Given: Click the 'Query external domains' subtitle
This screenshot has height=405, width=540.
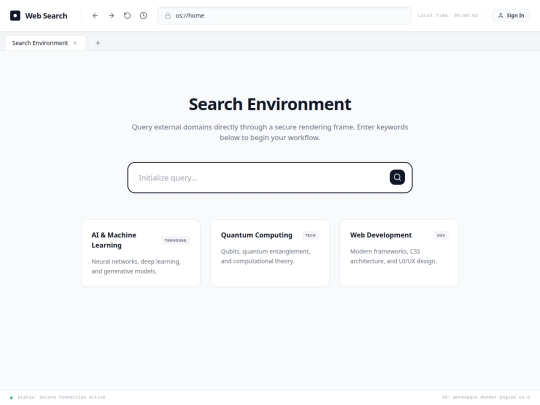Looking at the screenshot, I should [x=270, y=132].
